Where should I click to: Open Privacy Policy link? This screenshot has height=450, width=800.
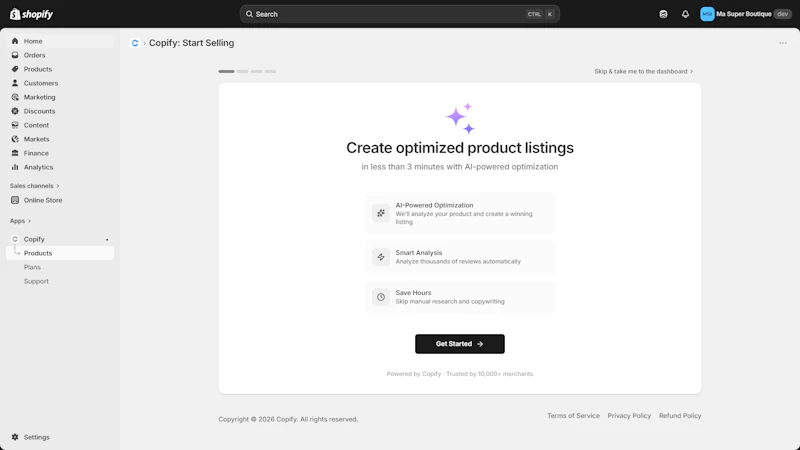click(629, 416)
